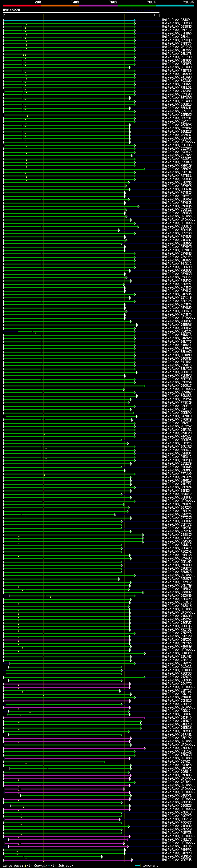Open hit UniRef100_Q6Z537
Image resolution: width=197 pixels, height=868 pixels.
pos(177,135)
